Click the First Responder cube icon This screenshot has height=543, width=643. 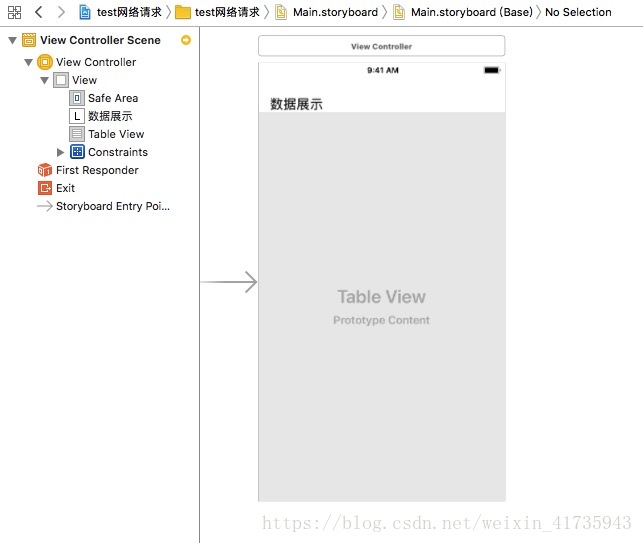click(x=45, y=170)
